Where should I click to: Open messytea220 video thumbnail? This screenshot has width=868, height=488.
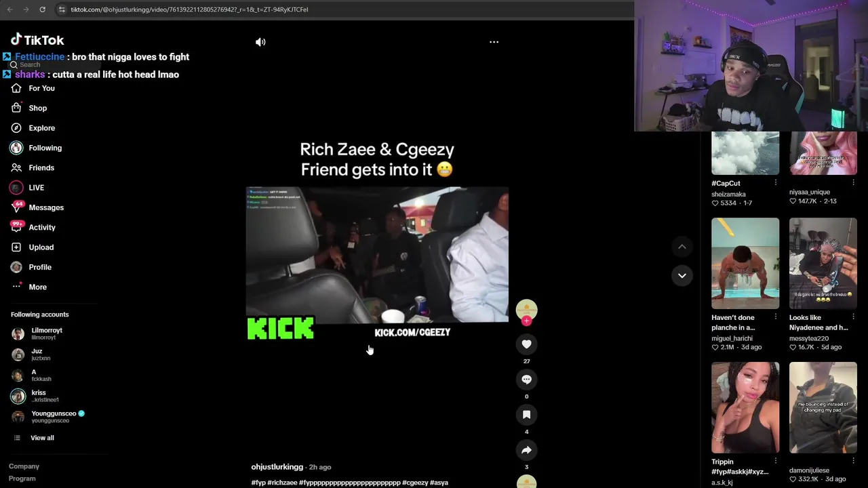(823, 263)
